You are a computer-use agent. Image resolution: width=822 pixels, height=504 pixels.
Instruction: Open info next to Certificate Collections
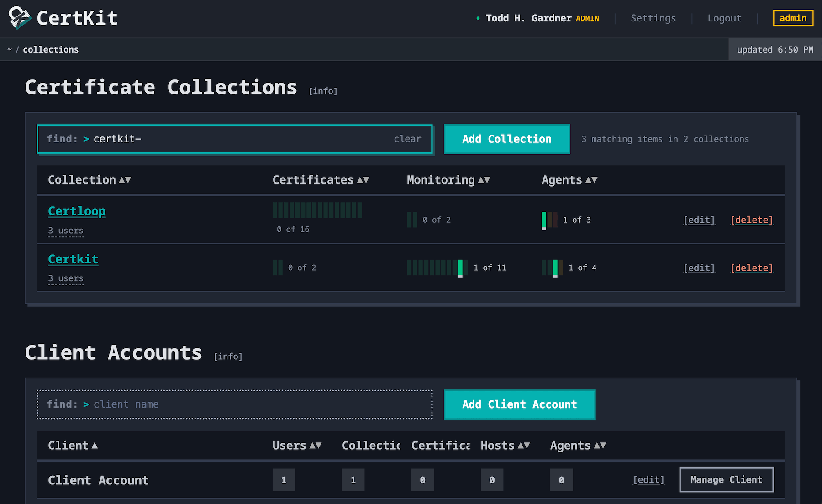tap(323, 91)
